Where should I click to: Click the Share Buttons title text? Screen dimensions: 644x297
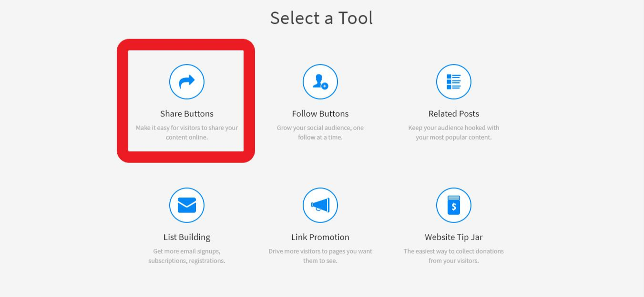(x=187, y=113)
